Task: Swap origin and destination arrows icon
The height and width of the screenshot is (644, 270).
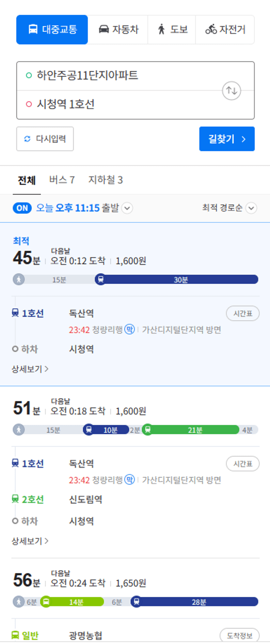Action: 231,91
